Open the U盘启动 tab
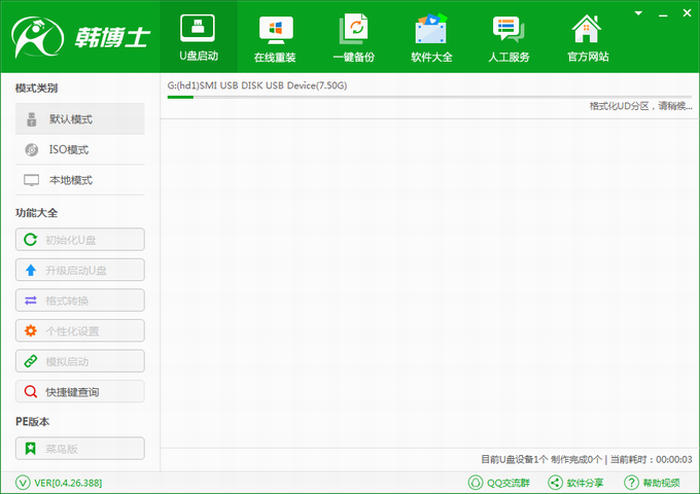The width and height of the screenshot is (700, 494). [x=198, y=37]
